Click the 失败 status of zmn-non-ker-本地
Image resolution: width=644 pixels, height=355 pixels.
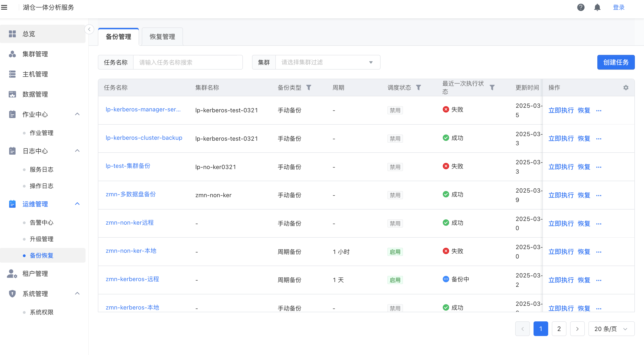(x=453, y=251)
